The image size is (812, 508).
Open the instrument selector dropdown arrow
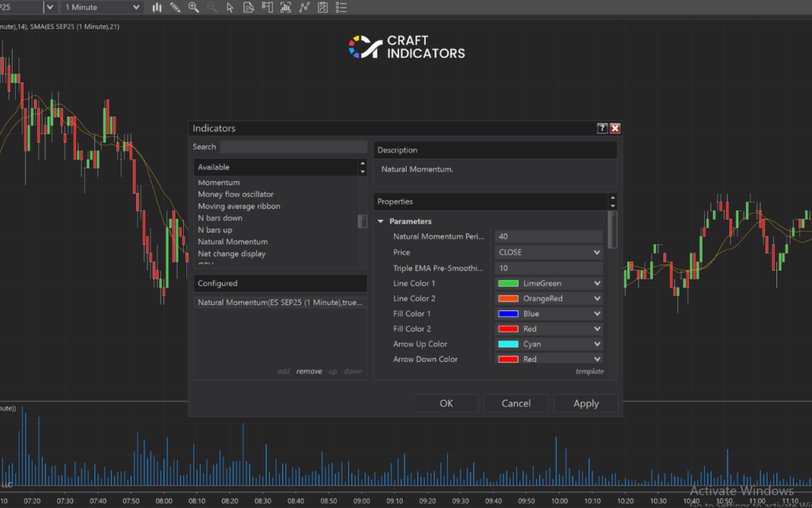(50, 7)
